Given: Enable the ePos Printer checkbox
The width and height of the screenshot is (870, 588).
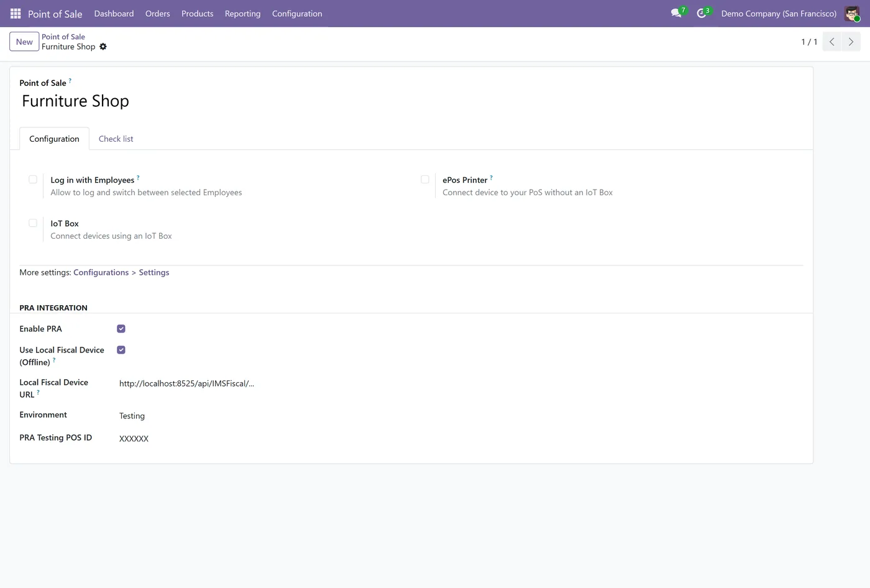Looking at the screenshot, I should point(425,180).
